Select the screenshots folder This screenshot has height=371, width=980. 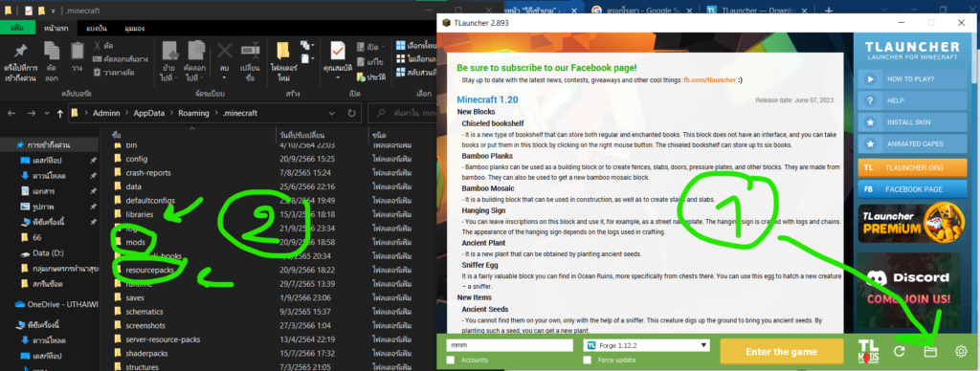click(x=145, y=325)
